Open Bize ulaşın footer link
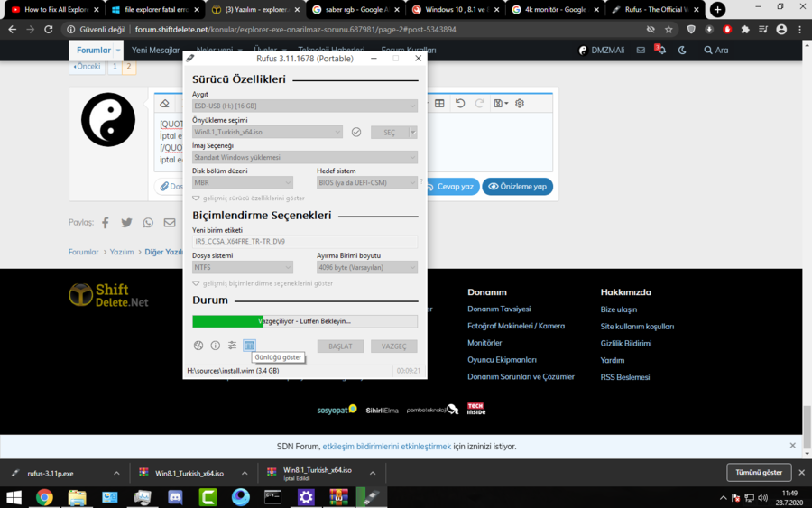Viewport: 812px width, 508px height. tap(618, 309)
